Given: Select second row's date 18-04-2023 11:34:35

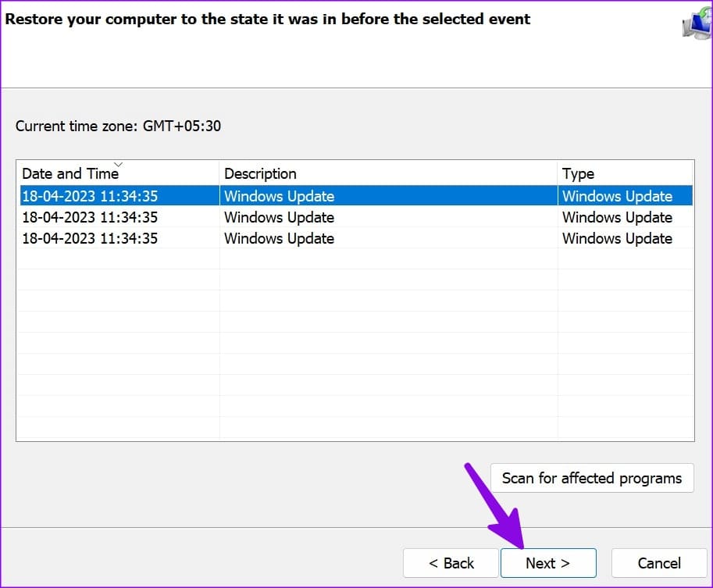Looking at the screenshot, I should (90, 217).
